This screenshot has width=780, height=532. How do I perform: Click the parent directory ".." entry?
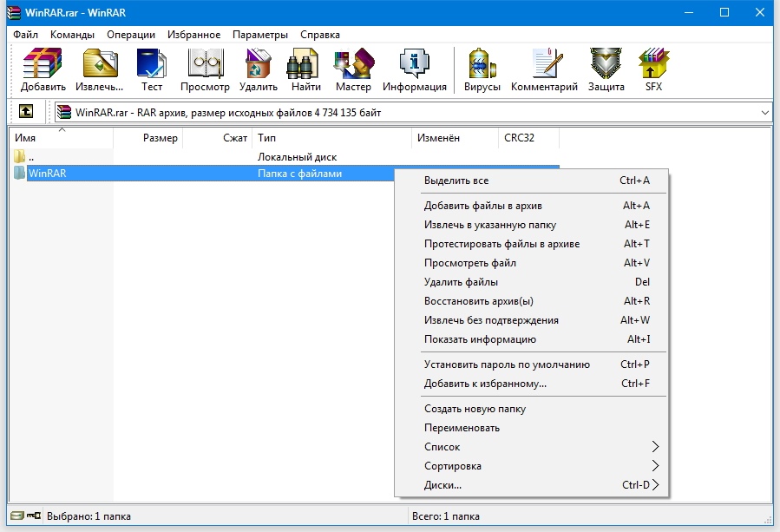pos(30,157)
